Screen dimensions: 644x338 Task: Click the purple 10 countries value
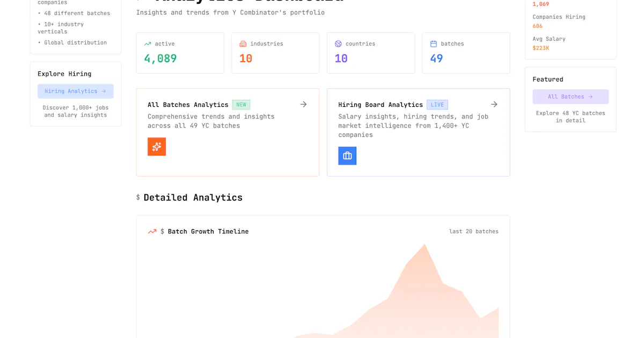(341, 58)
